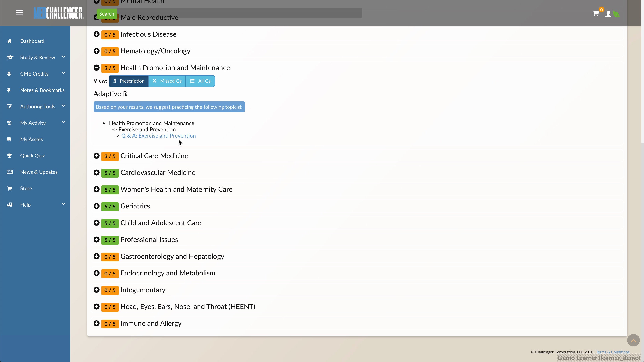Open the hamburger menu icon

[x=19, y=13]
